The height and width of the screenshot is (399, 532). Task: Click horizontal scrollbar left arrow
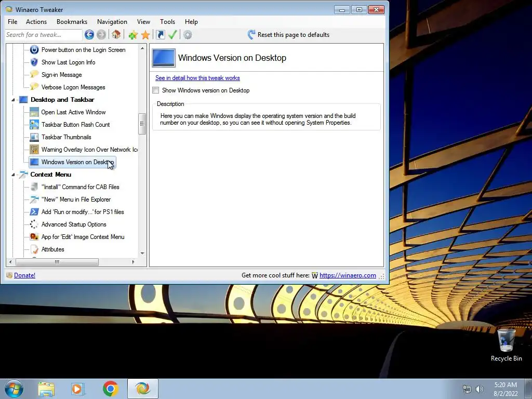point(10,262)
